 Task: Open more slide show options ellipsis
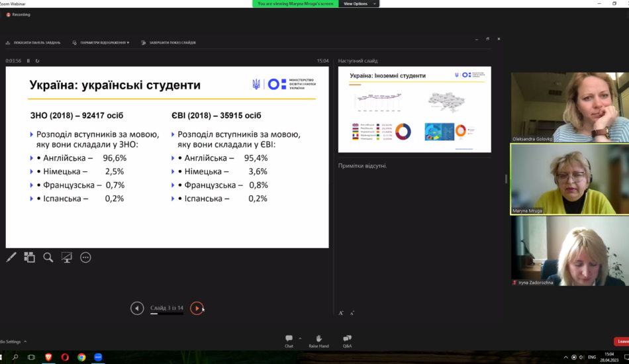click(x=85, y=257)
